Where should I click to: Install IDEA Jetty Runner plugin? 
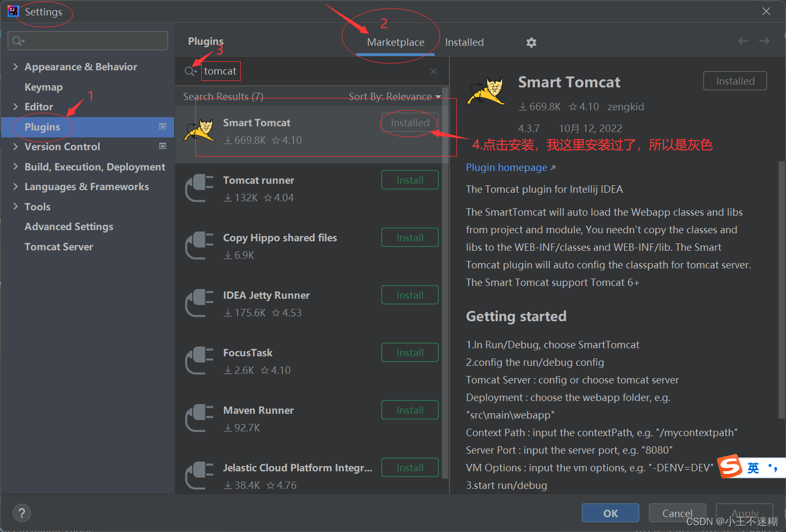click(410, 295)
